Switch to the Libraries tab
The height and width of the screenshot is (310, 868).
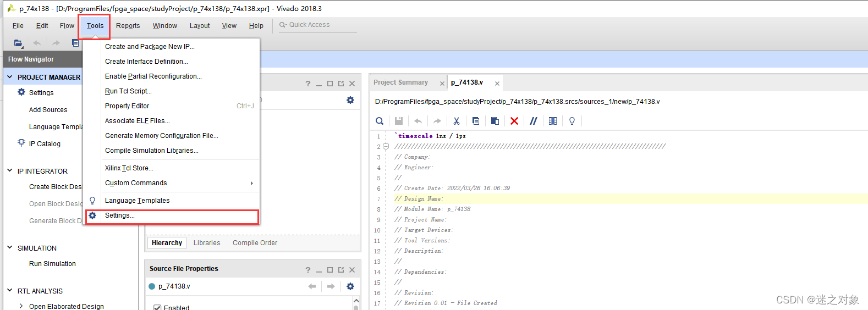[207, 243]
